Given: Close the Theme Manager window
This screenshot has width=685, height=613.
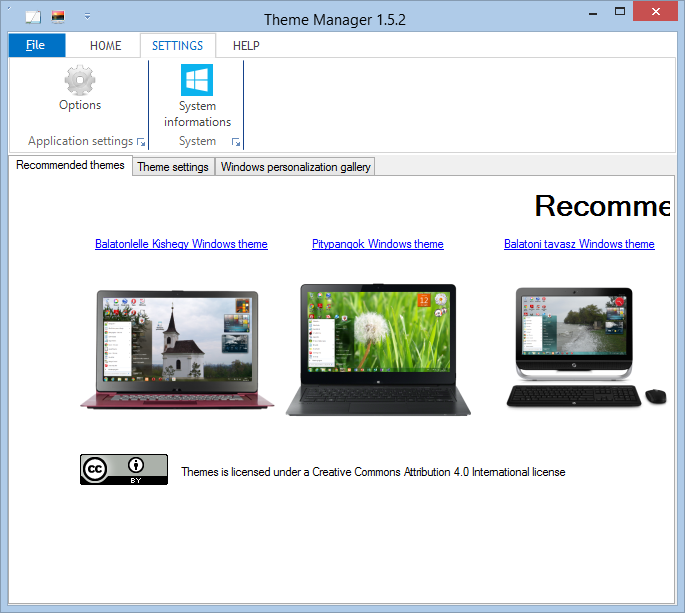Looking at the screenshot, I should (x=655, y=11).
